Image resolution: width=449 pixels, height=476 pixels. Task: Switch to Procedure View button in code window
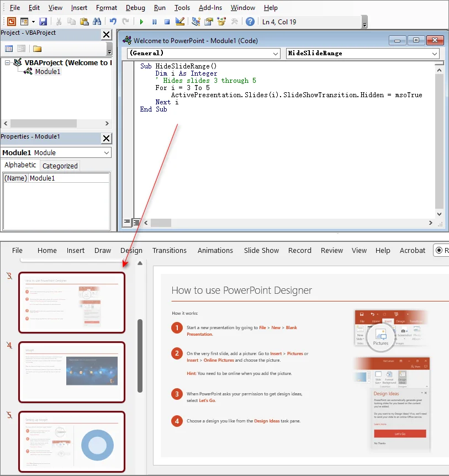click(127, 223)
